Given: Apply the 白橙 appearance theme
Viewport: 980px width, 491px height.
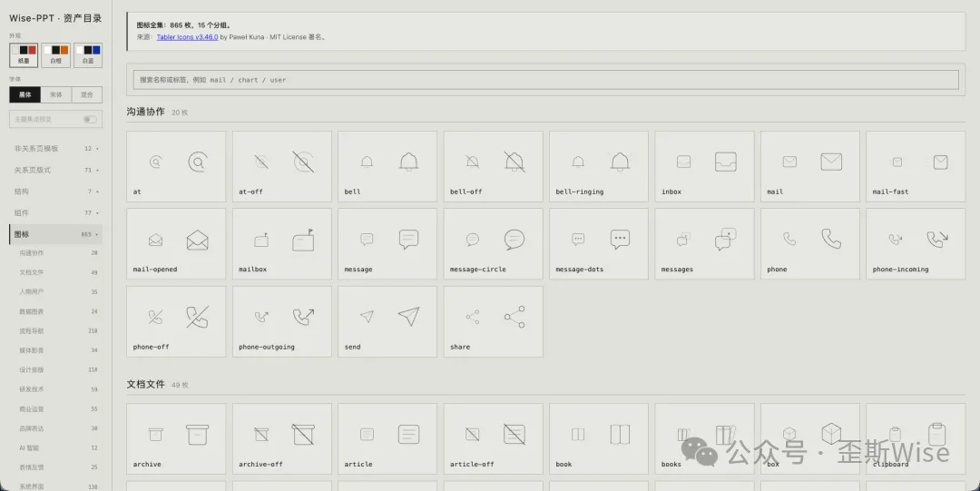Looking at the screenshot, I should 55,55.
